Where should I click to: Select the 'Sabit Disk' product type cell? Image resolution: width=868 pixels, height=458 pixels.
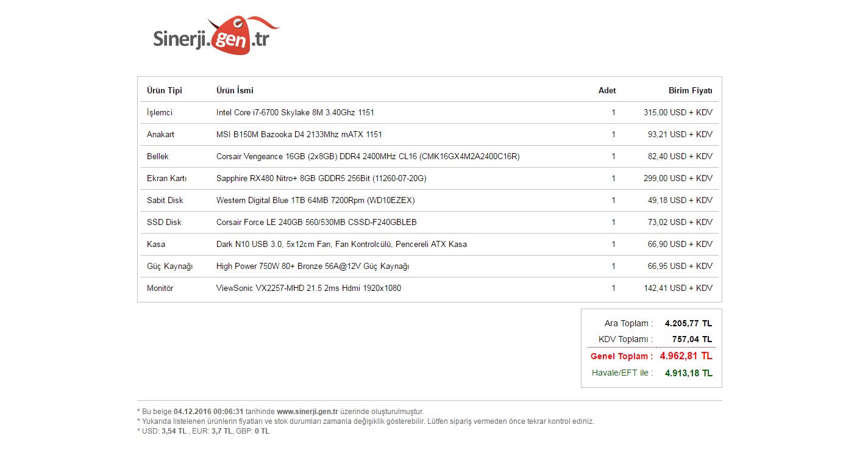point(165,201)
